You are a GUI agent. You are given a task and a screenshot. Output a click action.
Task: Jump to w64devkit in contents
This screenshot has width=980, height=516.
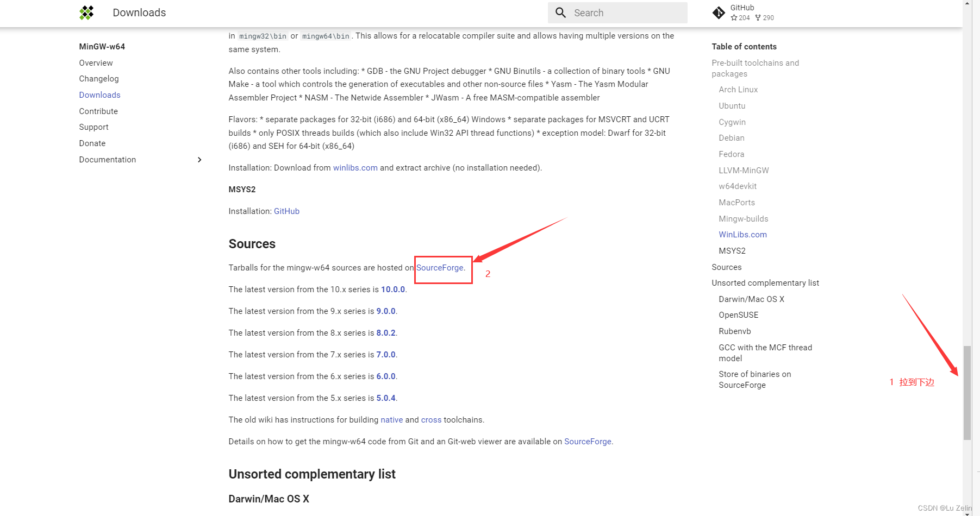(738, 186)
